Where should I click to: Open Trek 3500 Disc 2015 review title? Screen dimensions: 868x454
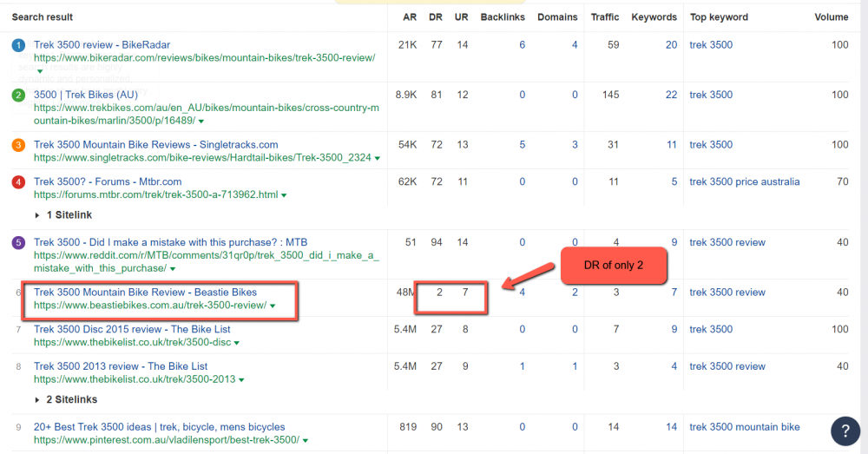(x=132, y=329)
